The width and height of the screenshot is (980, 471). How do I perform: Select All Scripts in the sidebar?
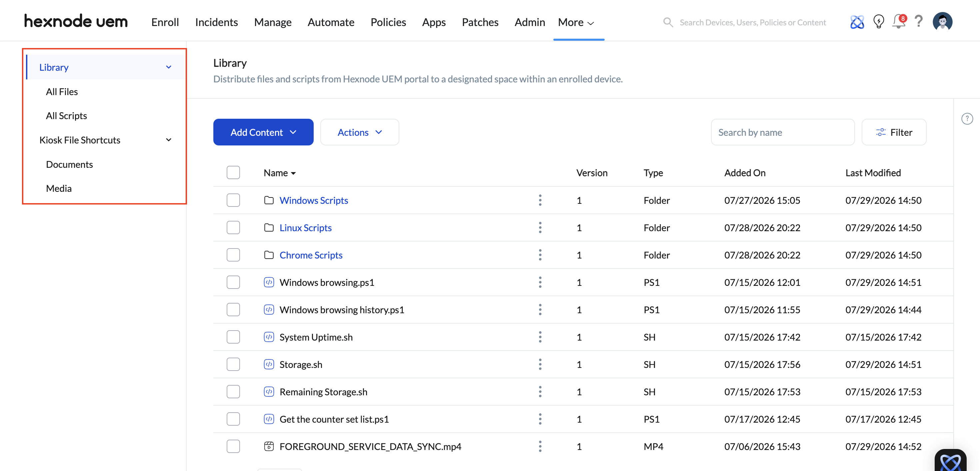point(67,116)
